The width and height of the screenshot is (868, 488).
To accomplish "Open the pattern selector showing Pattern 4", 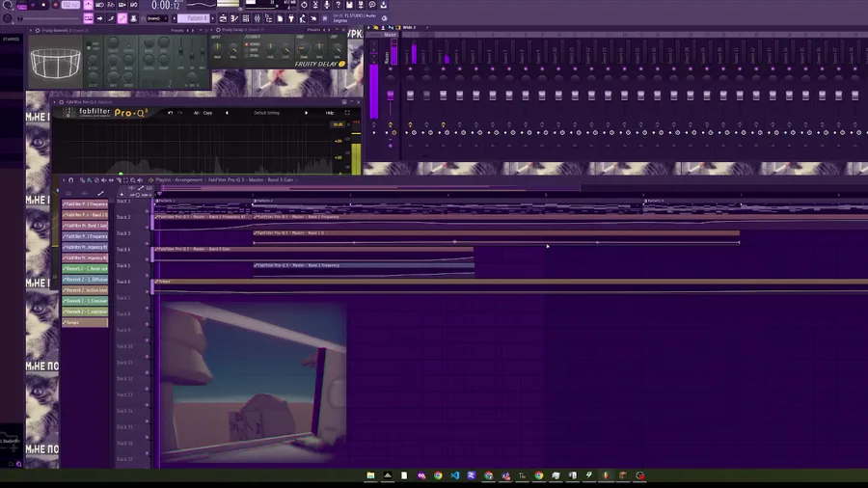I will coord(192,18).
